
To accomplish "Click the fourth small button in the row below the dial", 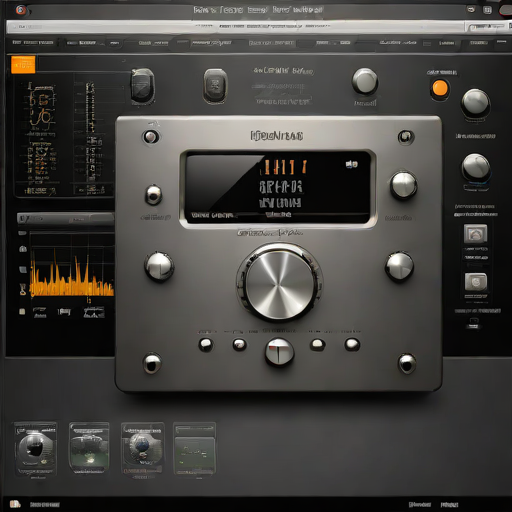I will click(317, 344).
